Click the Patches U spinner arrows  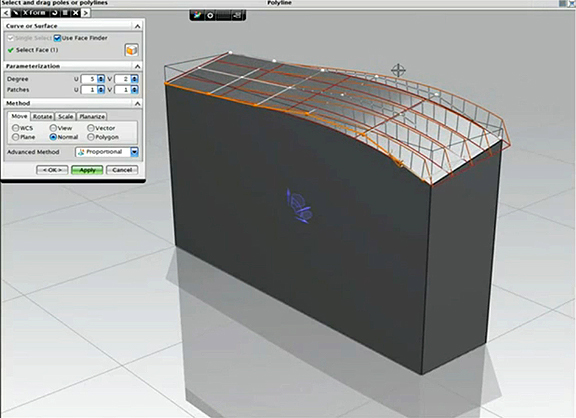click(x=101, y=90)
